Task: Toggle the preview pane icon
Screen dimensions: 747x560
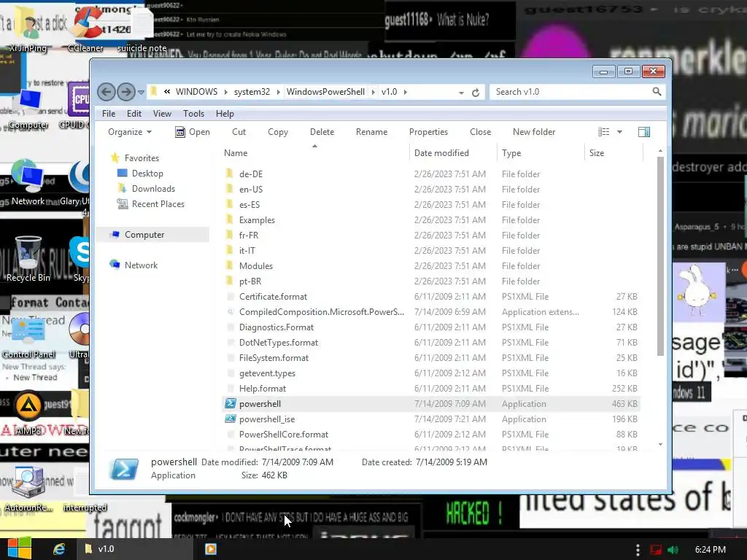Action: (644, 132)
